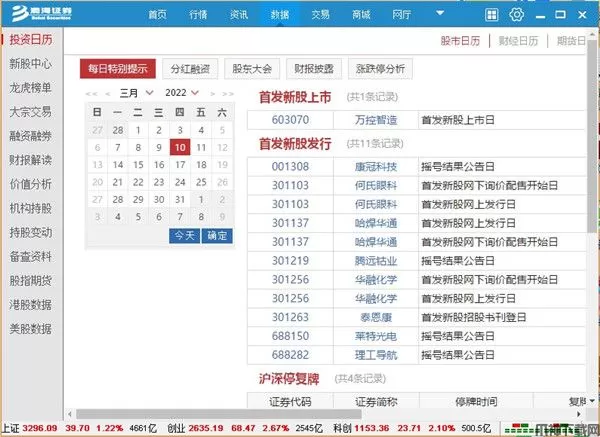
Task: Pick date 17 on the calendar
Action: 180,165
